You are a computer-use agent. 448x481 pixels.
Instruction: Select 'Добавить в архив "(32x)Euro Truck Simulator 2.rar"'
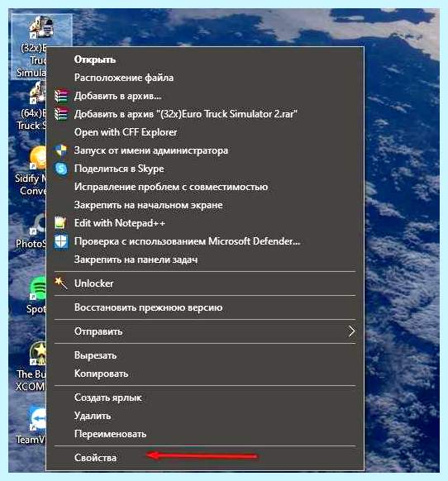point(186,114)
